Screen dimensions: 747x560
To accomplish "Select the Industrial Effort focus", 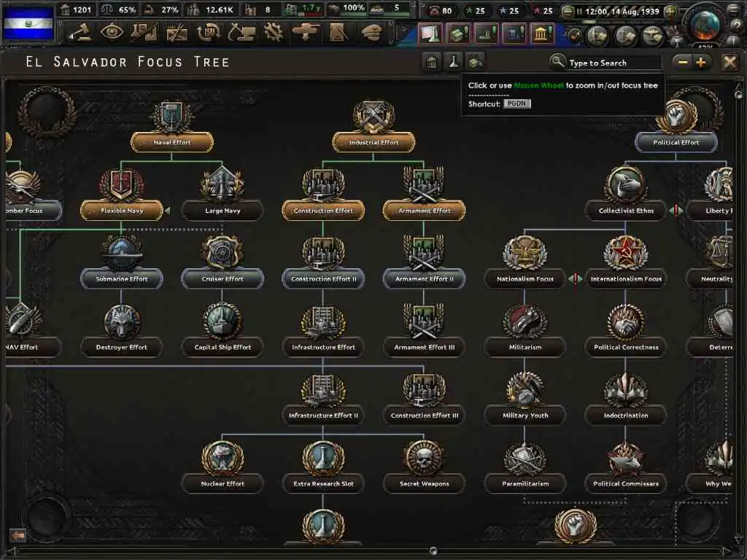I will tap(373, 142).
